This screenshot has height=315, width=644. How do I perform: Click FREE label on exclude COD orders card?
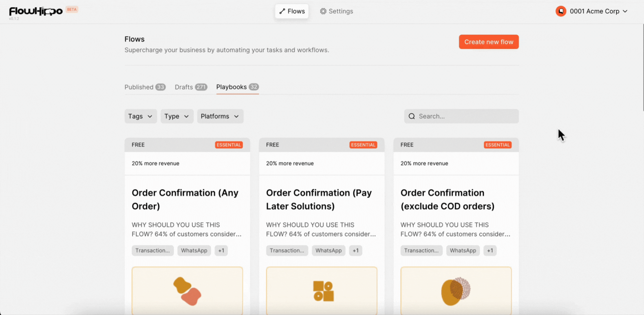(407, 145)
